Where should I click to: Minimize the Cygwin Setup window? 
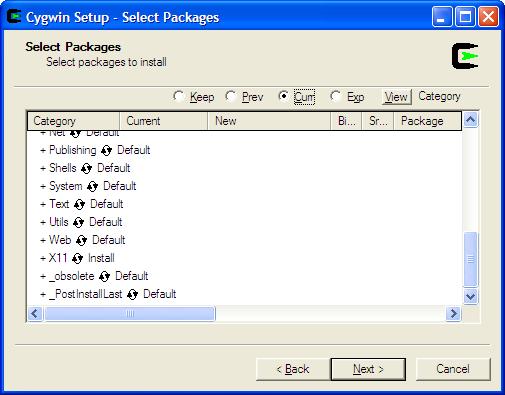(x=442, y=17)
